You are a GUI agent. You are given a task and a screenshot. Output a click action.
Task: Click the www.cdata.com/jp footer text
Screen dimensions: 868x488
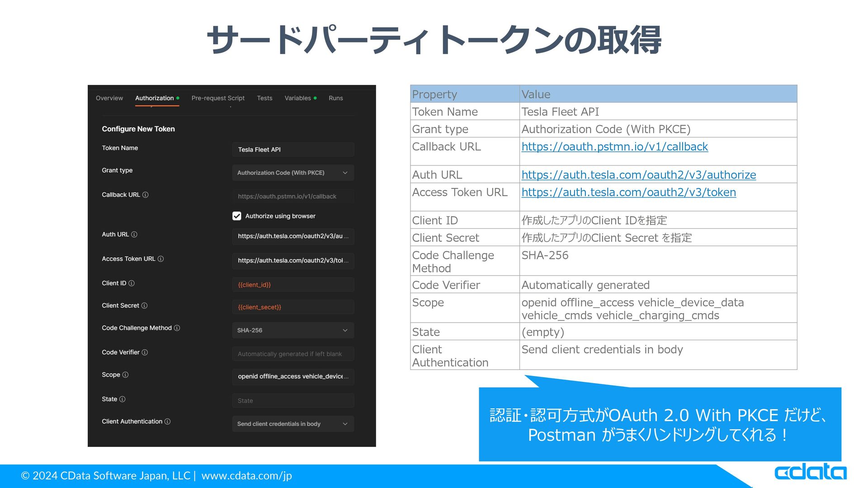pyautogui.click(x=247, y=476)
